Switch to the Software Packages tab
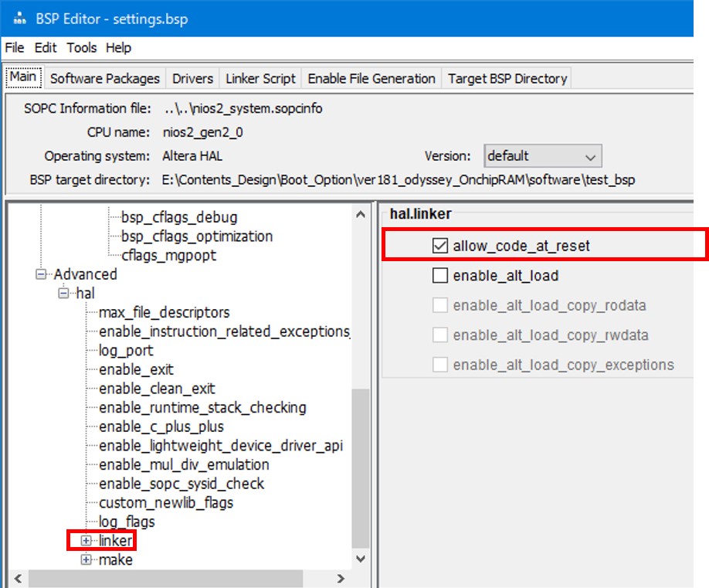709x588 pixels. [x=104, y=78]
